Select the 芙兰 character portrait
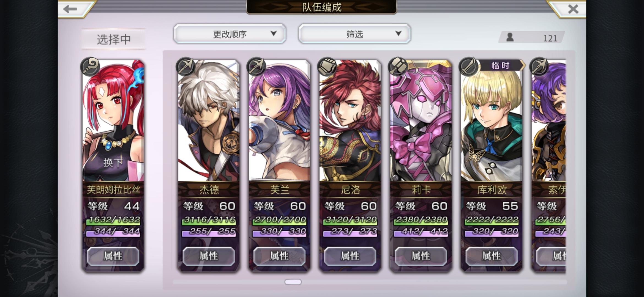Screen dimensions: 644x297 point(279,121)
